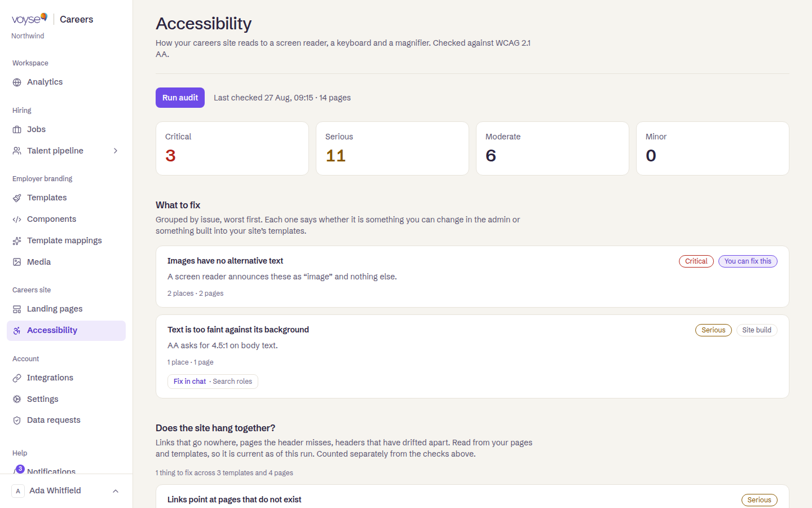Screen dimensions: 812x508
Task: Click the '1 place · 1 page' text
Action: (x=190, y=362)
